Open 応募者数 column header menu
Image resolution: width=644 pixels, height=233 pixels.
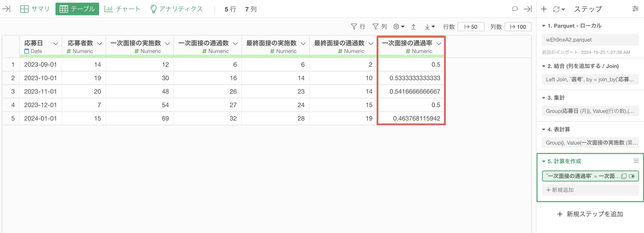pyautogui.click(x=100, y=44)
